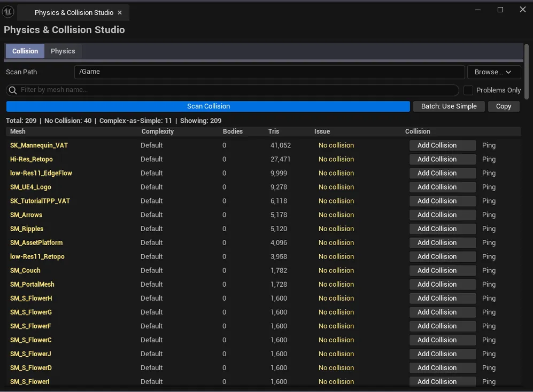Click the search magnifier icon
Viewport: 533px width, 392px height.
pos(13,90)
